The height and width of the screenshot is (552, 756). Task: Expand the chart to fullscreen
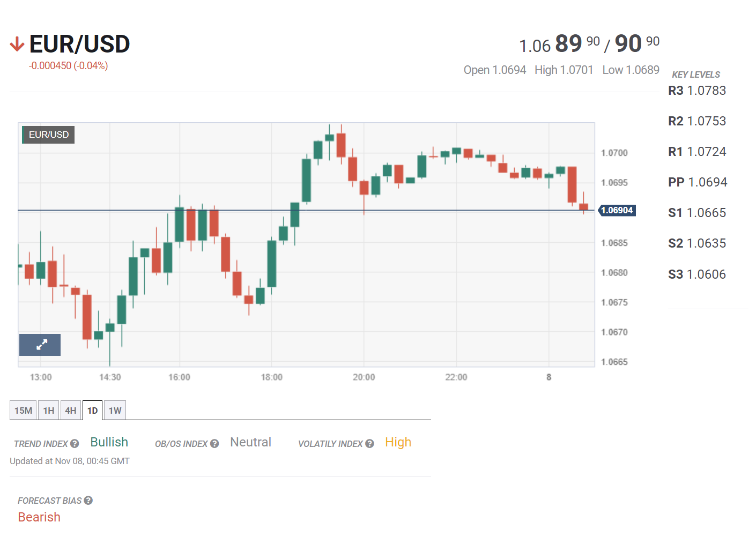coord(40,345)
